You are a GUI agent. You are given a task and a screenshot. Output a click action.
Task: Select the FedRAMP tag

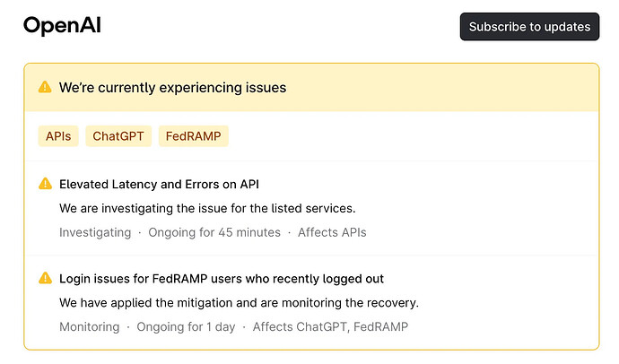194,136
